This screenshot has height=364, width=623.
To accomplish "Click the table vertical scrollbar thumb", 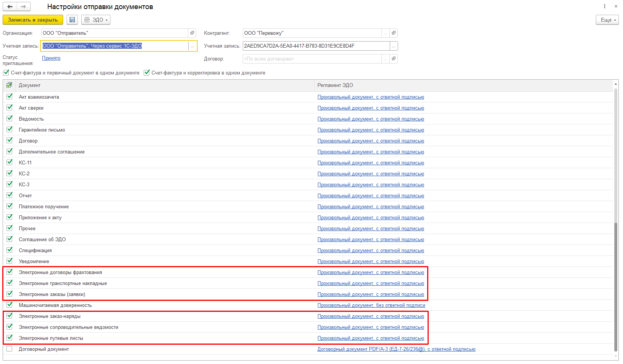I will pos(616,287).
